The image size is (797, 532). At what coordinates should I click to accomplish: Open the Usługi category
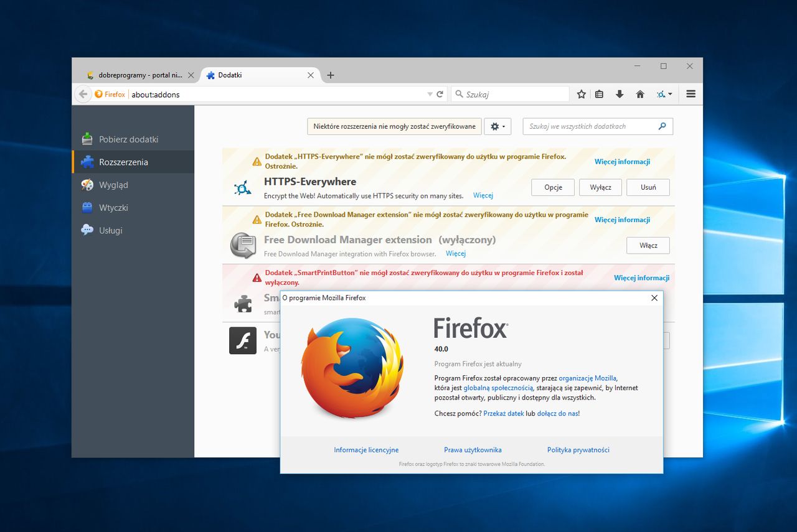coord(133,230)
